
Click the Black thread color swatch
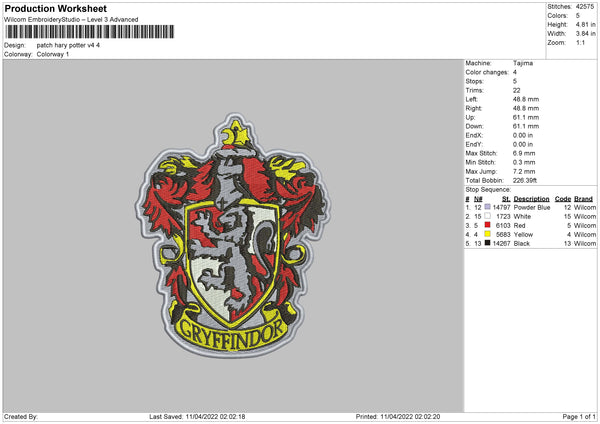click(x=487, y=243)
